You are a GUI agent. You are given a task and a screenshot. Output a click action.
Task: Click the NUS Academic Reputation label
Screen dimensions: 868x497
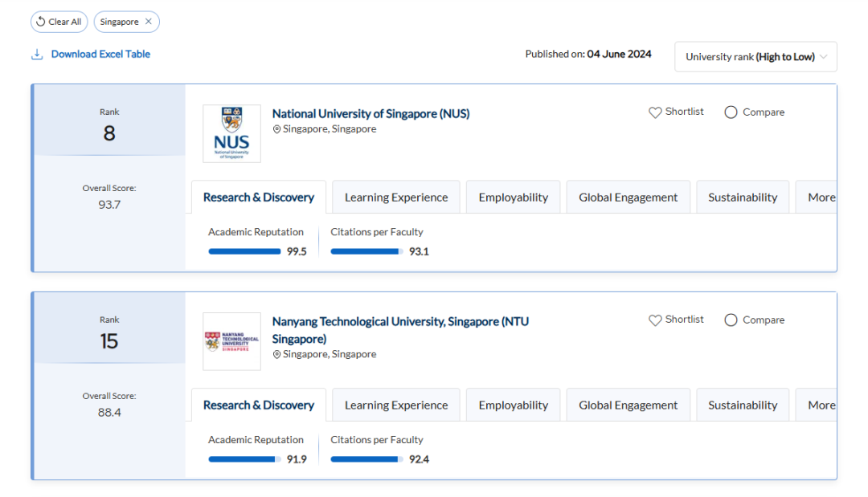point(256,232)
